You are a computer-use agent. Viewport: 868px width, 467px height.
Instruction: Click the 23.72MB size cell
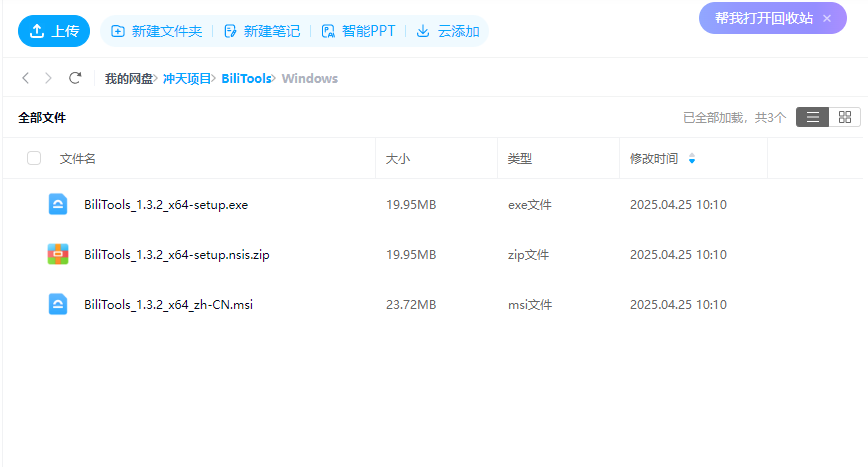point(411,304)
